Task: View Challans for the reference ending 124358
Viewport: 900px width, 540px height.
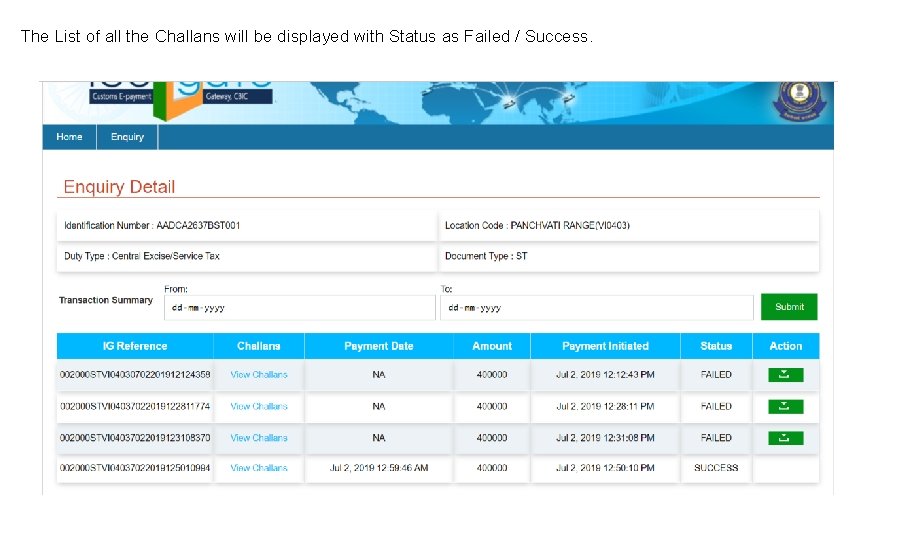Action: 259,375
